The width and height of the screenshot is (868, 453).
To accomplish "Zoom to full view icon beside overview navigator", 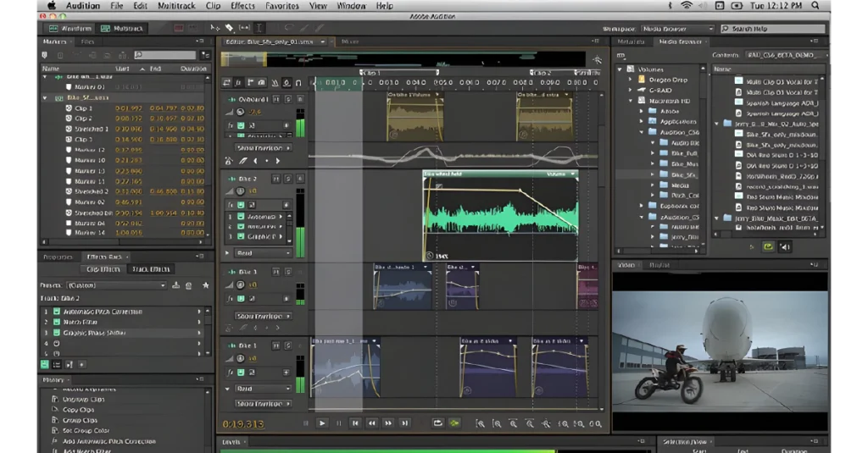I will pos(597,59).
